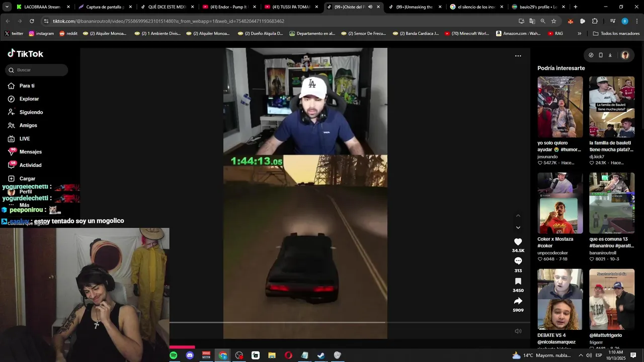Open Mensajes inbox
Screen dimensions: 644x362
click(25, 152)
